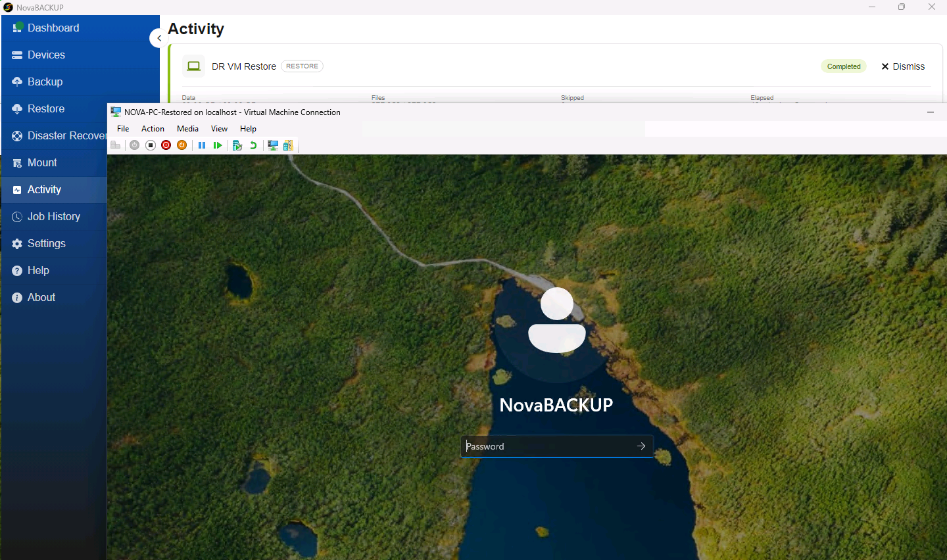947x560 pixels.
Task: Open the File menu in VM Connection
Action: coord(123,129)
